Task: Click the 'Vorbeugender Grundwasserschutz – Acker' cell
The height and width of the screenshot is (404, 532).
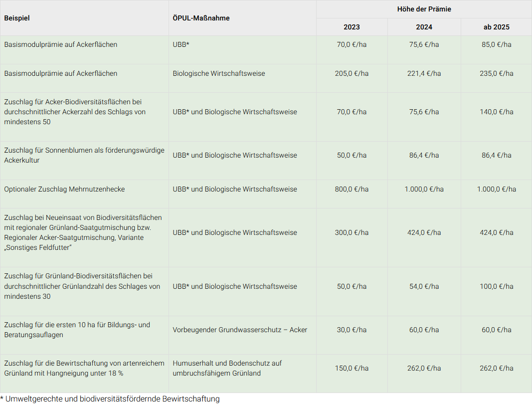Action: [240, 330]
